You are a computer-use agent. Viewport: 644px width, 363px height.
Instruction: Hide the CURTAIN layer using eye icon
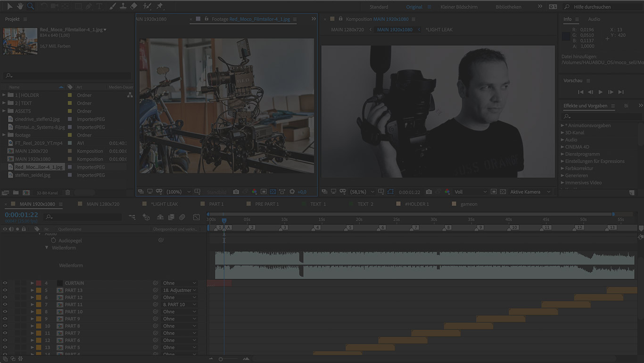(5, 283)
